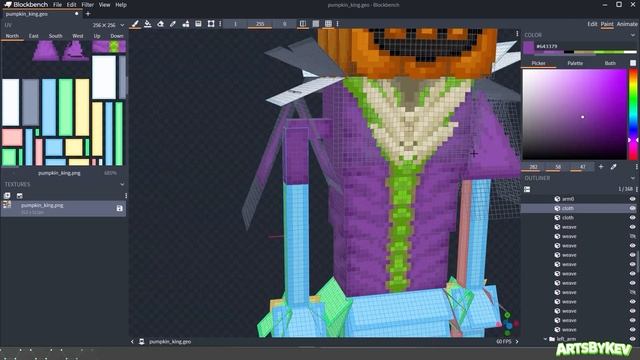This screenshot has width=640, height=360.
Task: Open the viewport options menu dots
Action: (x=517, y=33)
